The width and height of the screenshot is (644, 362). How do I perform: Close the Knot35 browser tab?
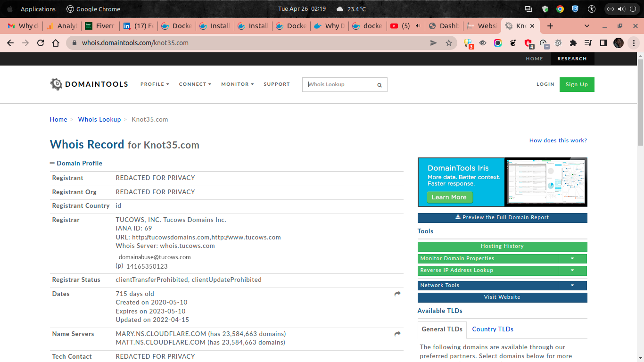(x=532, y=26)
